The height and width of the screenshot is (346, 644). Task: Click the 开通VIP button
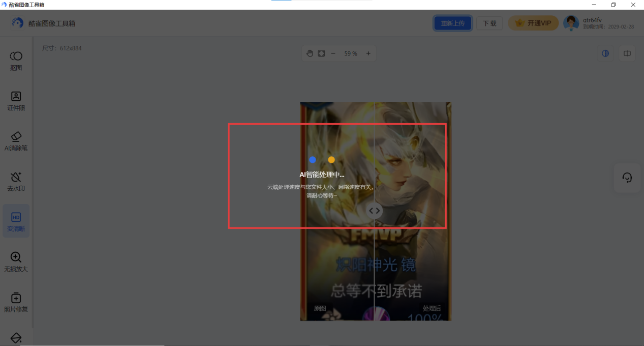tap(533, 23)
